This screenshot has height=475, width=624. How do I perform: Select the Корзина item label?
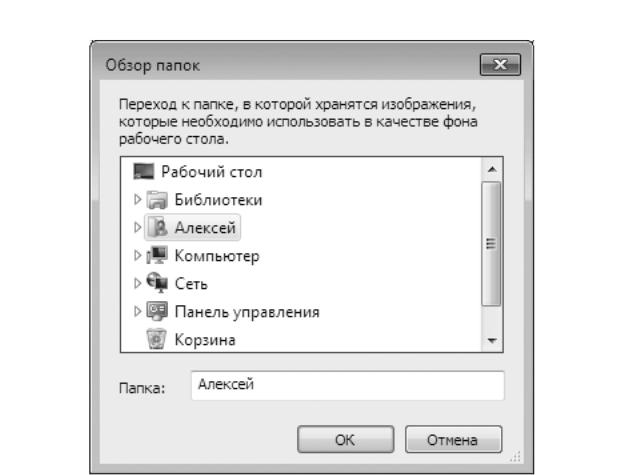[x=205, y=340]
